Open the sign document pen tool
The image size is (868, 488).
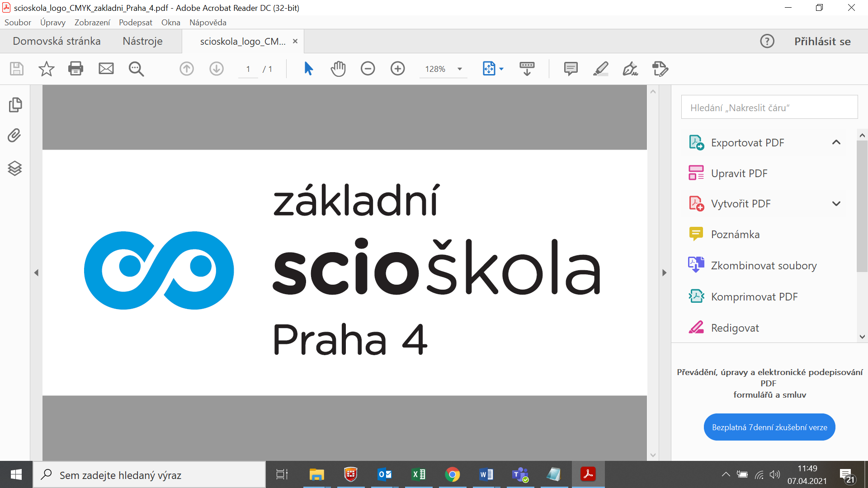click(x=630, y=69)
